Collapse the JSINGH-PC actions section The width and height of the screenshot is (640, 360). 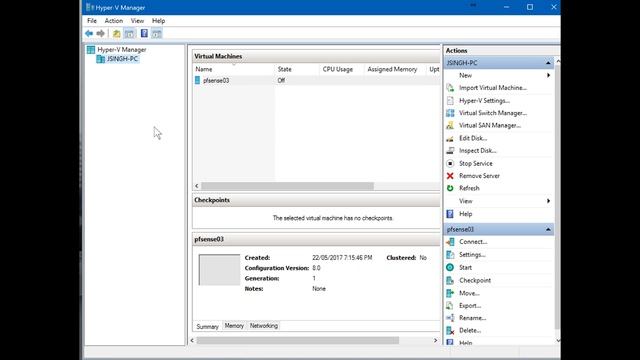click(x=548, y=63)
